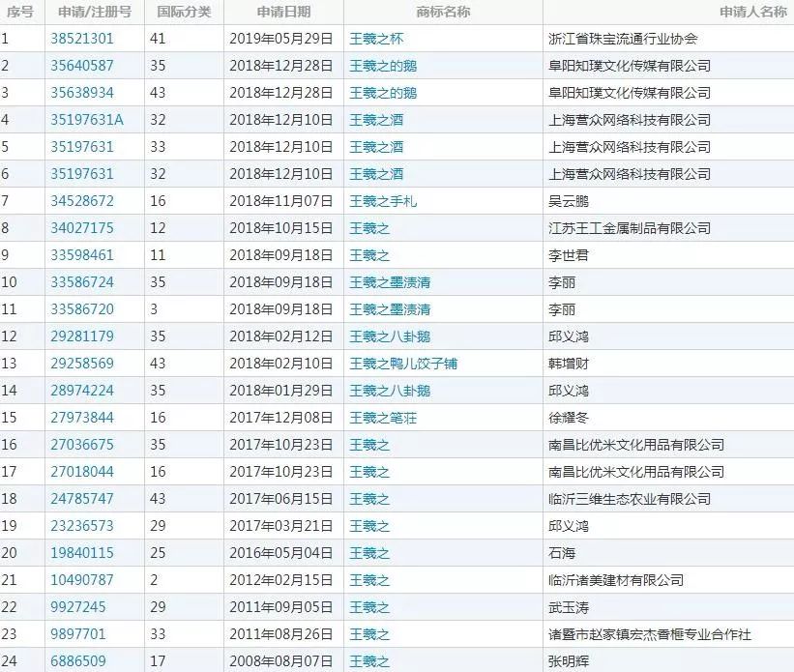Viewport: 794px width, 672px height.
Task: Open registration number 35640587
Action: [82, 66]
